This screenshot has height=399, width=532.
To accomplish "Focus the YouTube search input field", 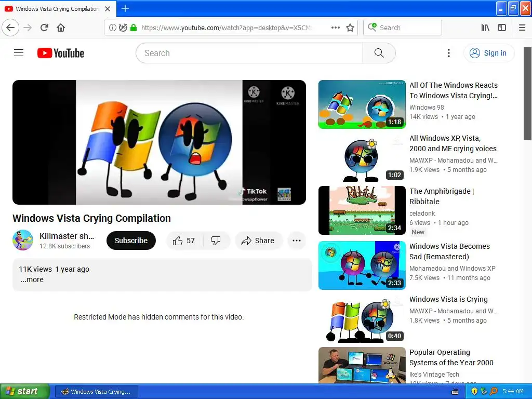I will [x=249, y=53].
